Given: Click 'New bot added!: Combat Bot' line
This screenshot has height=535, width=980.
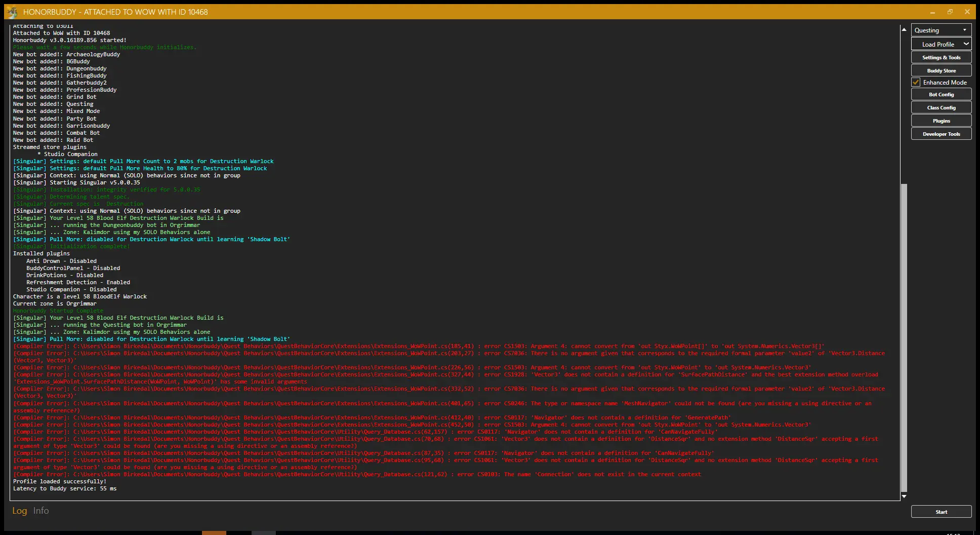Looking at the screenshot, I should point(56,133).
